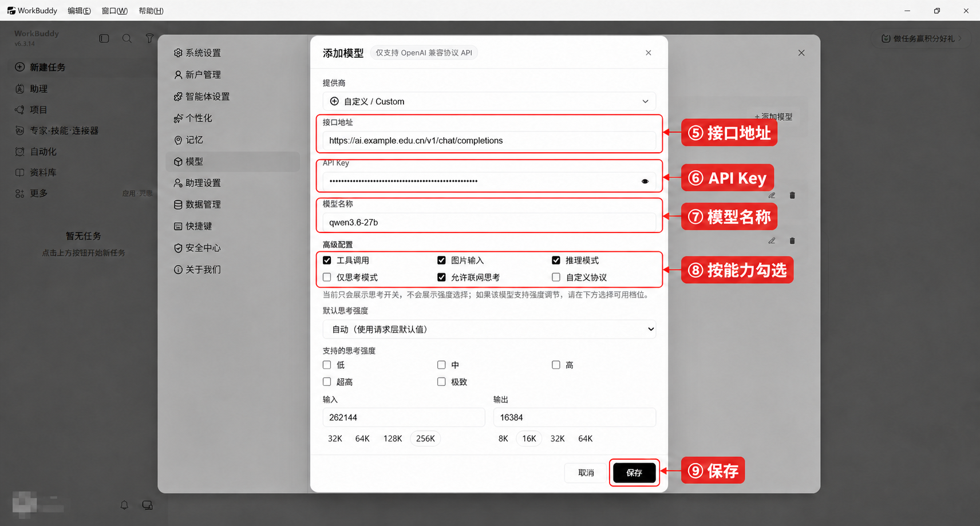The height and width of the screenshot is (526, 980).
Task: Select 32K input preset
Action: 335,438
